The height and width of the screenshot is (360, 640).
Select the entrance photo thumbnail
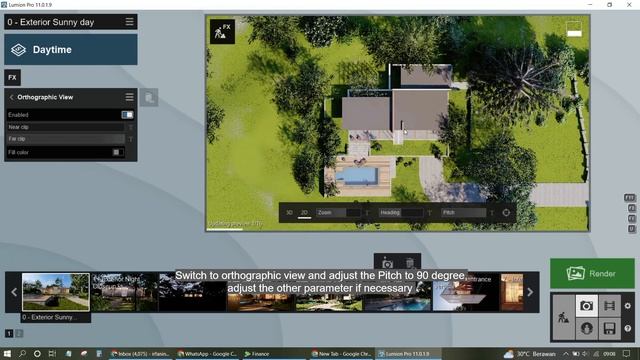tap(466, 292)
